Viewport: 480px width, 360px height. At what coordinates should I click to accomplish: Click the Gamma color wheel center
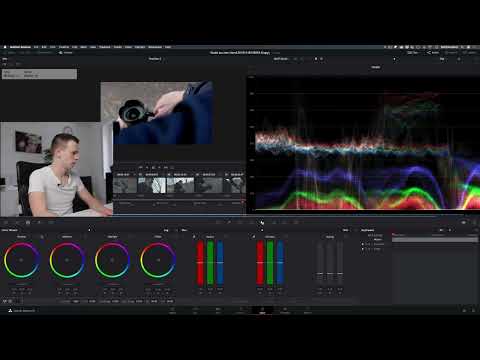[x=67, y=260]
